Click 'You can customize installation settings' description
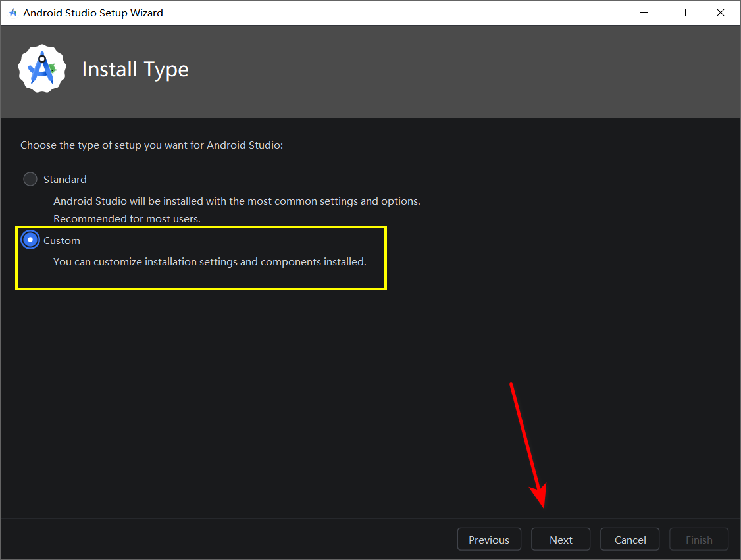 210,262
